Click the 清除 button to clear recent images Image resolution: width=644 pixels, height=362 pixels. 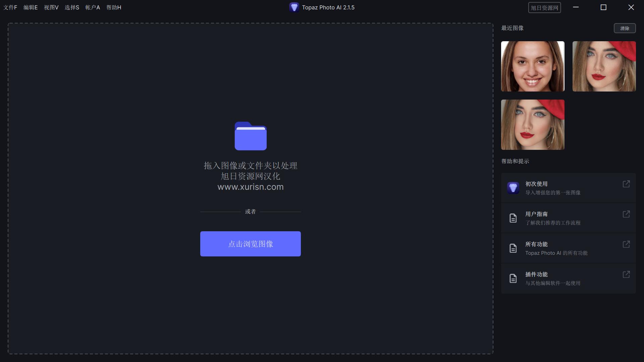point(625,28)
